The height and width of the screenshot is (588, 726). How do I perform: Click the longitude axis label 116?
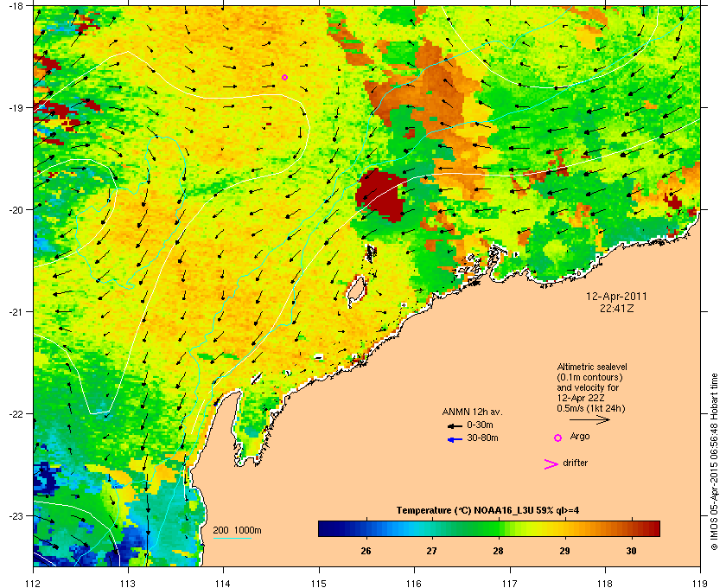[414, 584]
